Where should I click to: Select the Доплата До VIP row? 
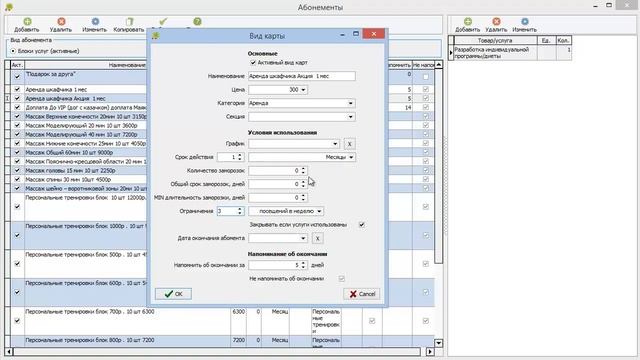tap(85, 107)
